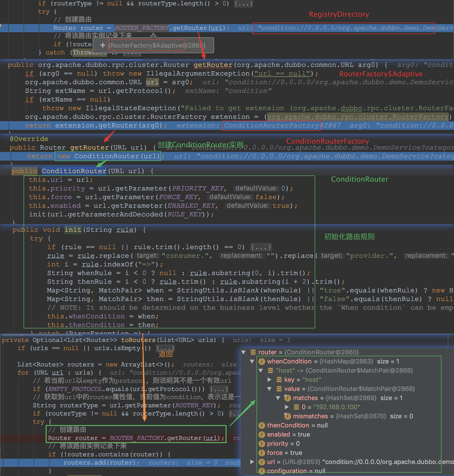Click the RULE_KEY constant
This screenshot has width=454, height=476.
pos(185,214)
